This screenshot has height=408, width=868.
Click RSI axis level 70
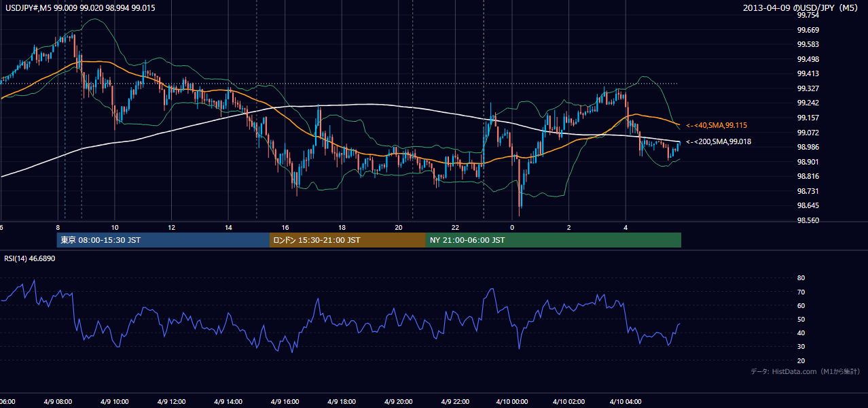click(x=801, y=292)
